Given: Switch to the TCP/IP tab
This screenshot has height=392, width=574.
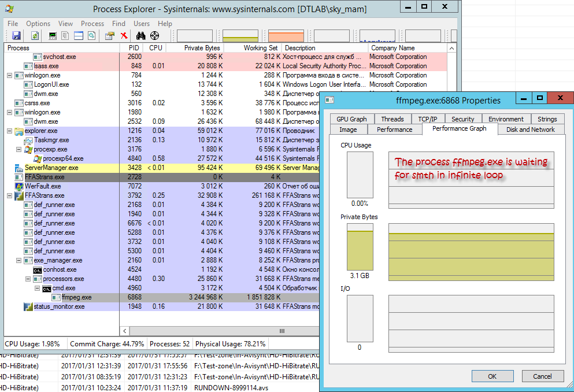Looking at the screenshot, I should pos(428,119).
